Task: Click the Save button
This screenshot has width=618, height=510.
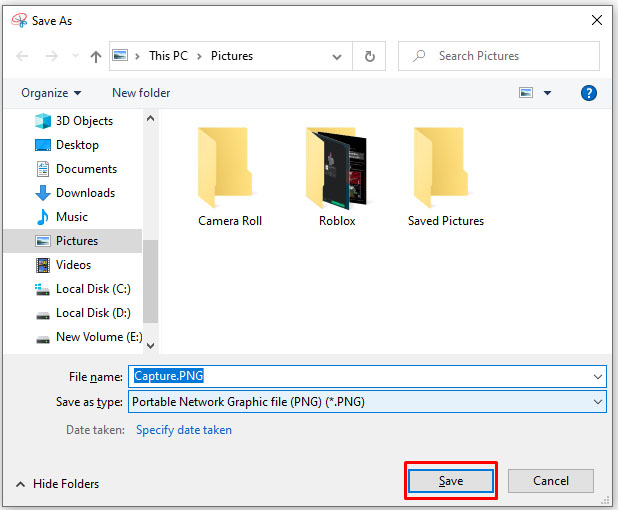Action: coord(450,480)
